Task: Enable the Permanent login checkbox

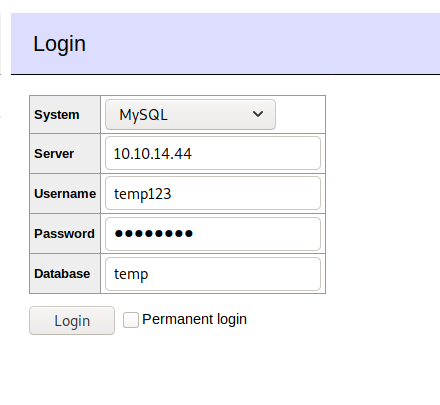Action: coord(131,320)
